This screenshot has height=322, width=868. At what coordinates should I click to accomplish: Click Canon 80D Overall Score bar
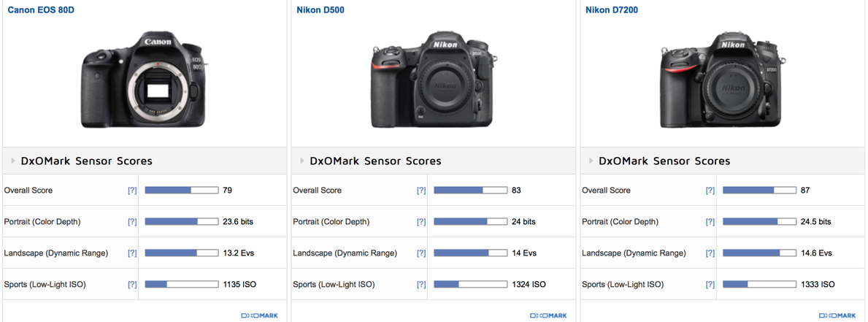coord(182,191)
